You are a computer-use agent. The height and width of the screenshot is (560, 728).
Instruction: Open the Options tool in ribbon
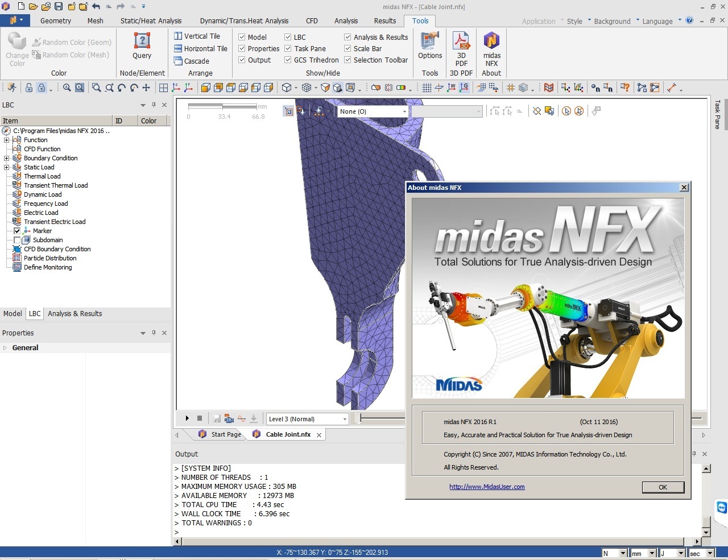430,45
